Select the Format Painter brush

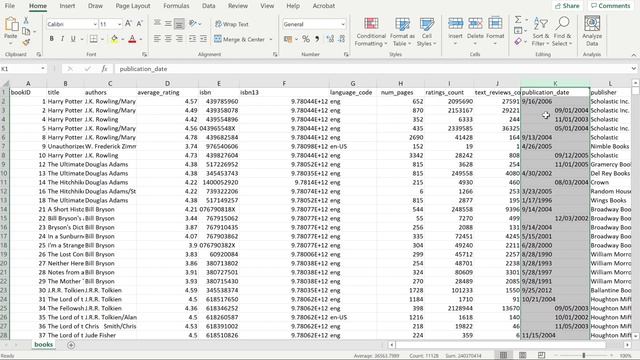pyautogui.click(x=26, y=42)
